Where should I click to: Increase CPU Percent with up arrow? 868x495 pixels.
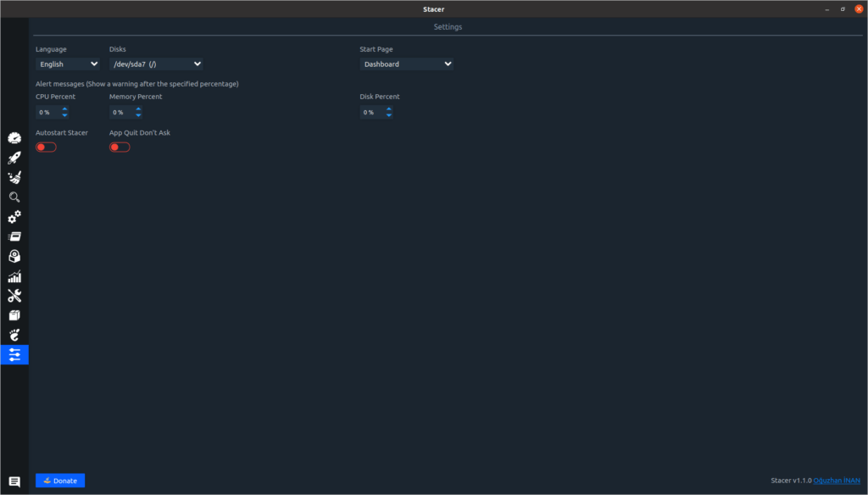pyautogui.click(x=64, y=109)
